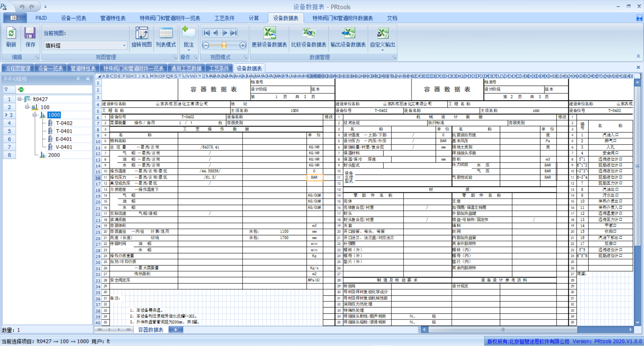Click the 刷新 refresh icon

pyautogui.click(x=11, y=34)
